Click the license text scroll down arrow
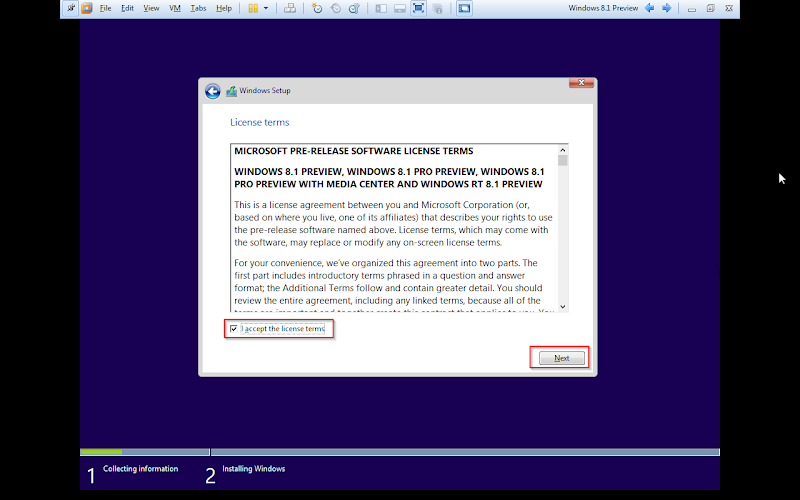The image size is (800, 500). click(x=563, y=307)
